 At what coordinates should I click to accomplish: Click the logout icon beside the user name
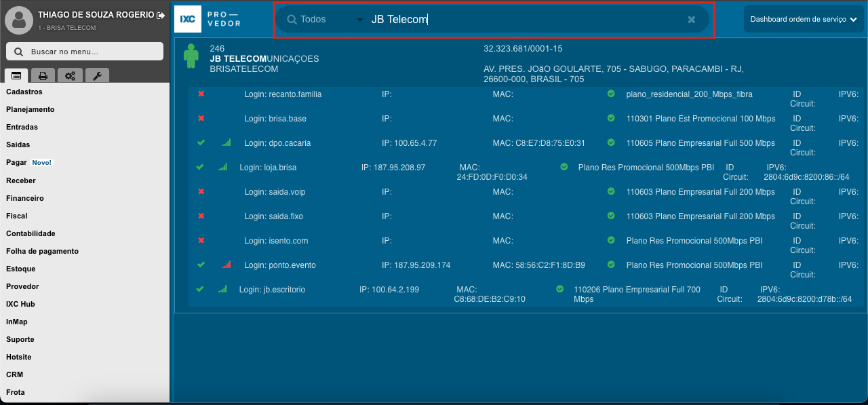point(161,15)
